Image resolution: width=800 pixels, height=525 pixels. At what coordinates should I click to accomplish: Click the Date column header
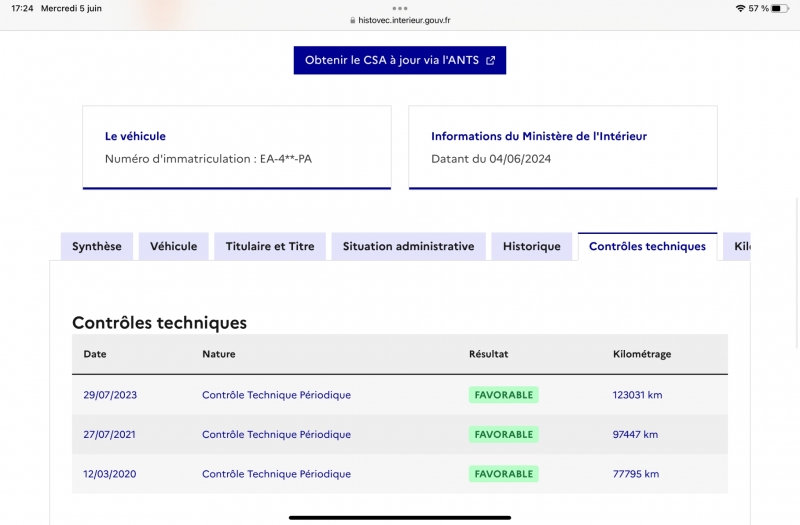[x=95, y=354]
